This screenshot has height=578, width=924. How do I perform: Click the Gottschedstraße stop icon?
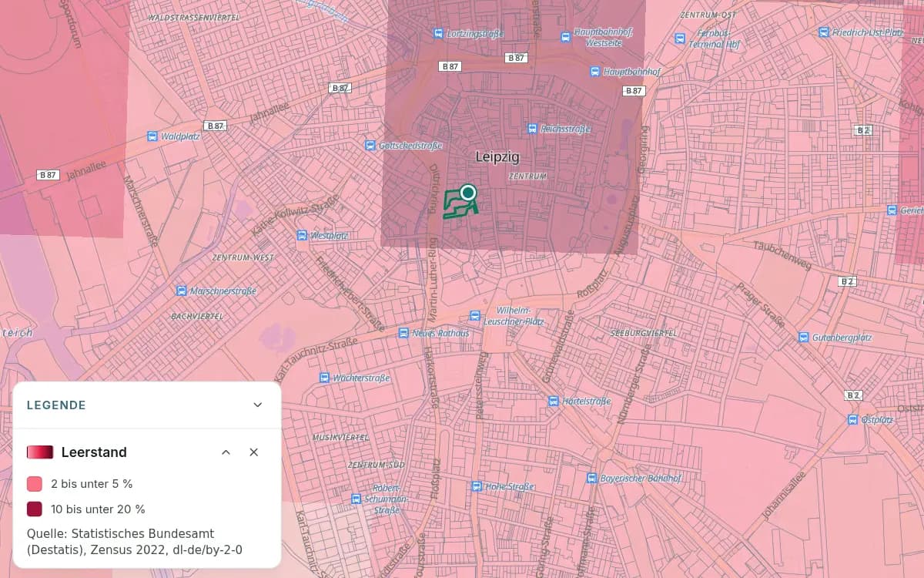[x=370, y=145]
